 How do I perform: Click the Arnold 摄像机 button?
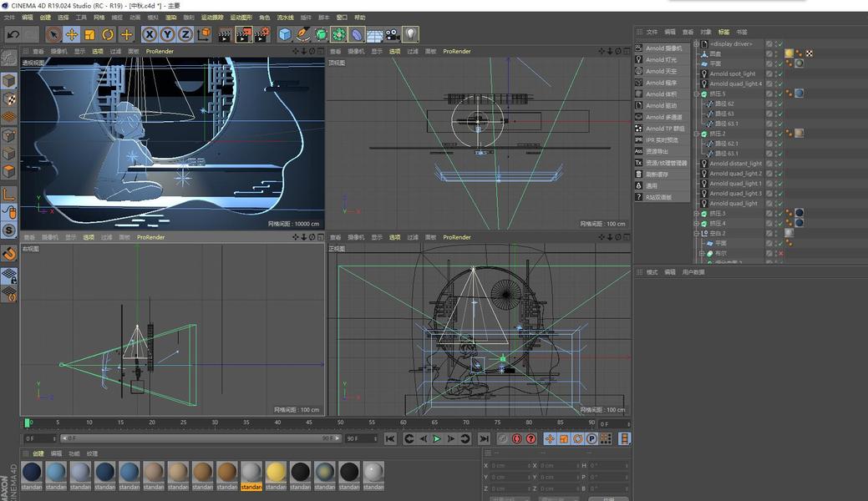663,48
